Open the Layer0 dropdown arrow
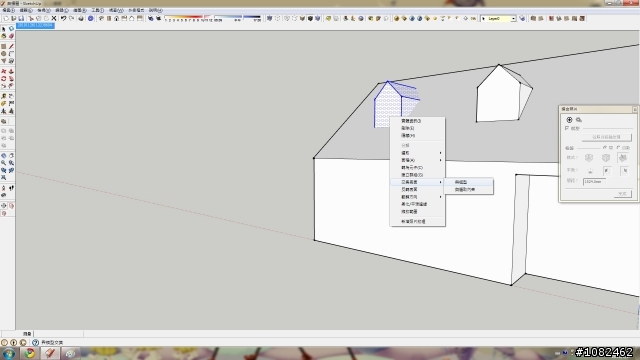 pos(513,18)
